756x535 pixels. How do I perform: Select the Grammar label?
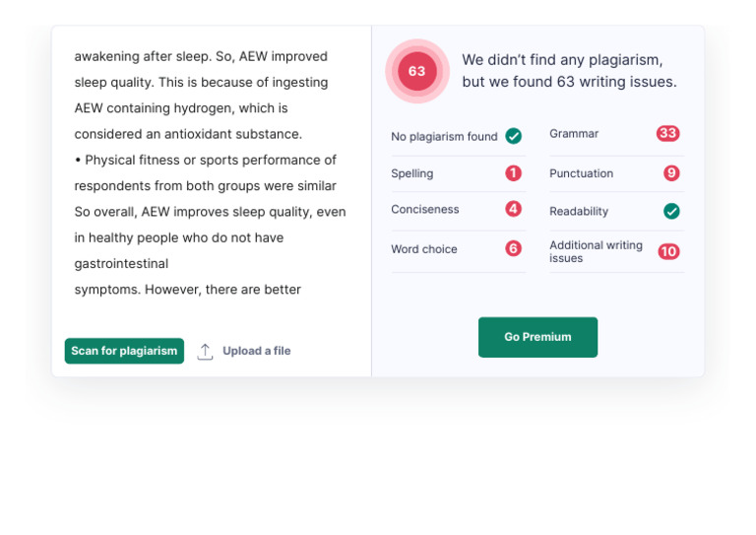(574, 134)
